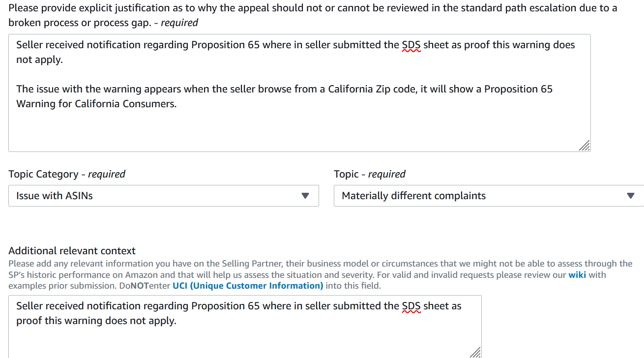The width and height of the screenshot is (644, 358).
Task: Click the 'Topic Category - required' label
Action: tap(67, 174)
